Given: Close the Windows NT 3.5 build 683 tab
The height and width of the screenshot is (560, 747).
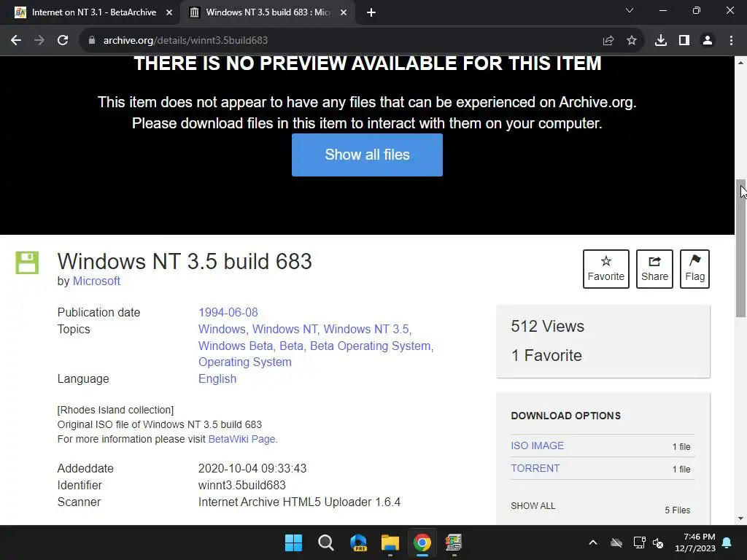Looking at the screenshot, I should click(x=344, y=13).
